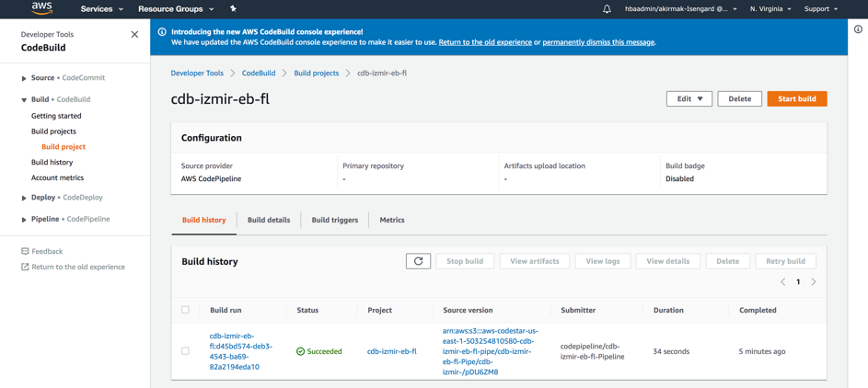This screenshot has height=388, width=868.
Task: Open the AWS logo home link
Action: [x=41, y=7]
